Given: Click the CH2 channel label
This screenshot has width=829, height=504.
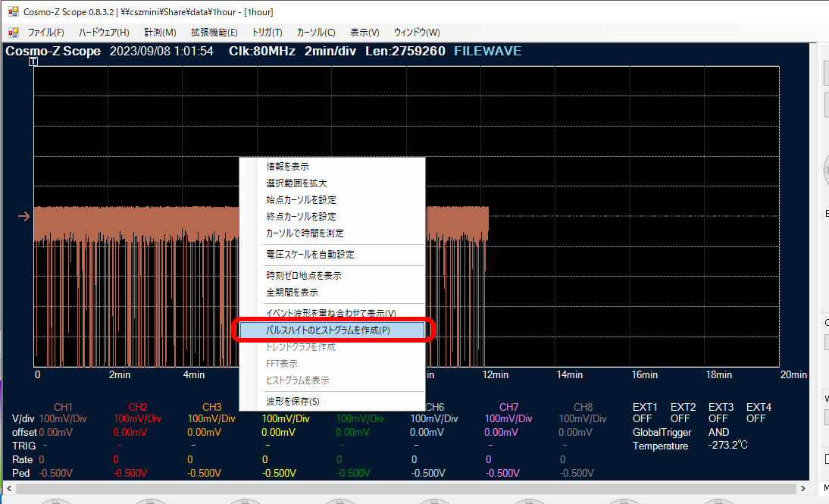Looking at the screenshot, I should pyautogui.click(x=138, y=407).
